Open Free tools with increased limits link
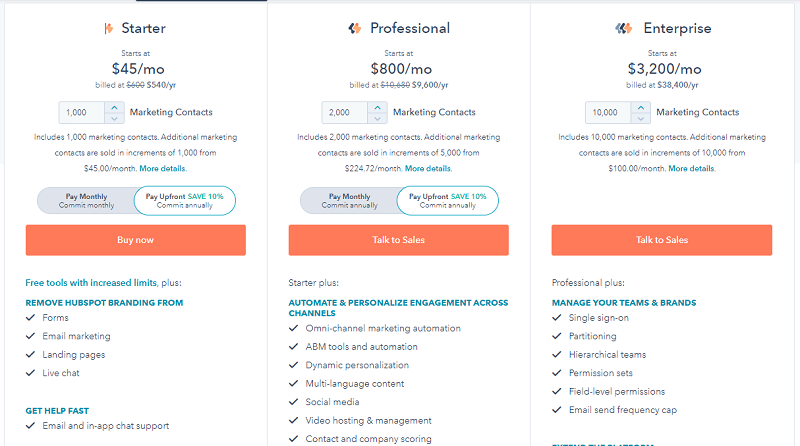 click(x=91, y=283)
